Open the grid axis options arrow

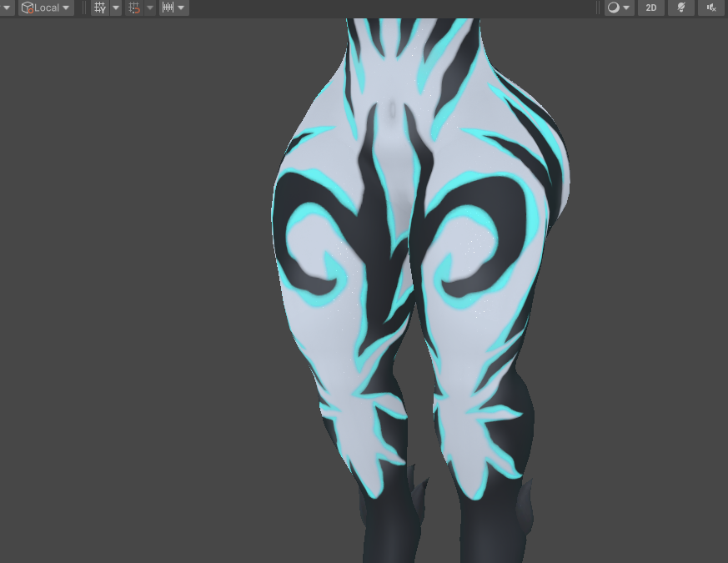116,8
